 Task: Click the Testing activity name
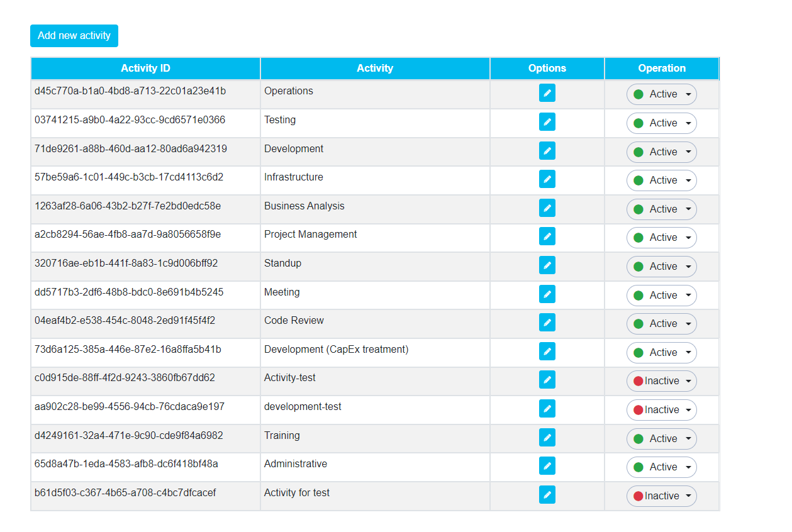[x=280, y=120]
